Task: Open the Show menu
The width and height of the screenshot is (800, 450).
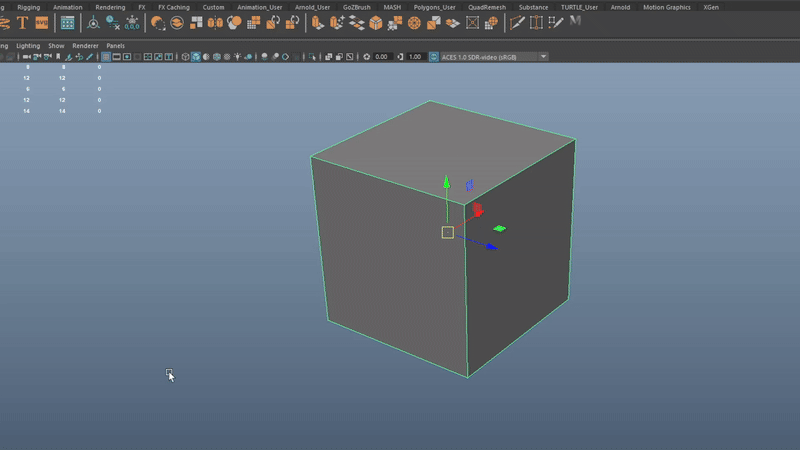Action: (56, 45)
